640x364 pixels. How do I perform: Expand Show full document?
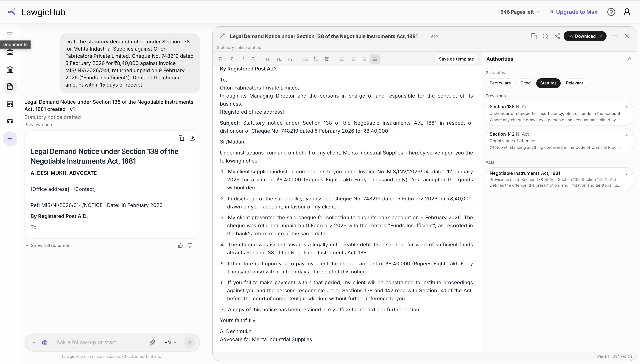pyautogui.click(x=48, y=245)
